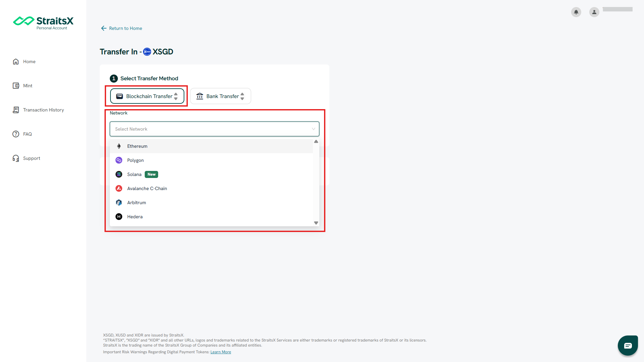644x362 pixels.
Task: Click scroll-down arrow of network list
Action: click(316, 223)
